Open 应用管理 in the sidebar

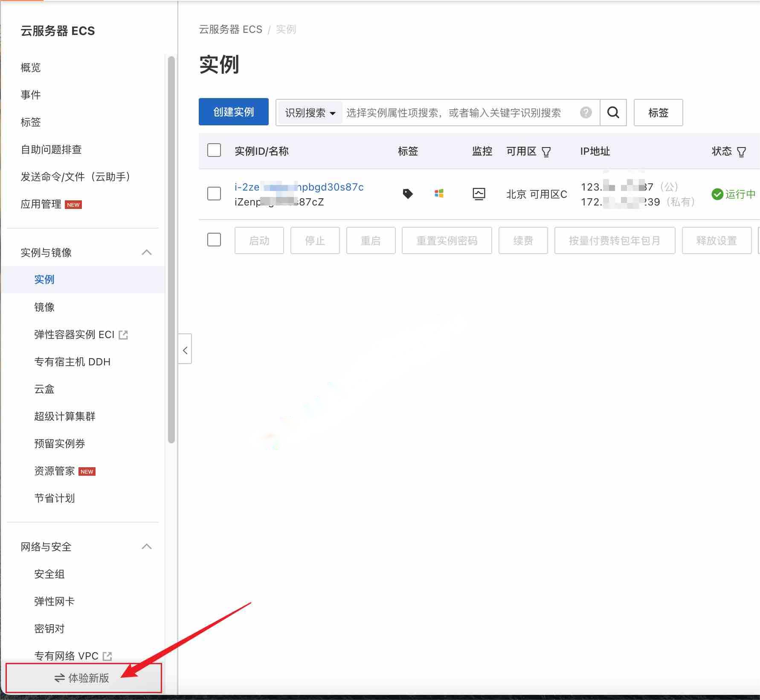tap(41, 204)
